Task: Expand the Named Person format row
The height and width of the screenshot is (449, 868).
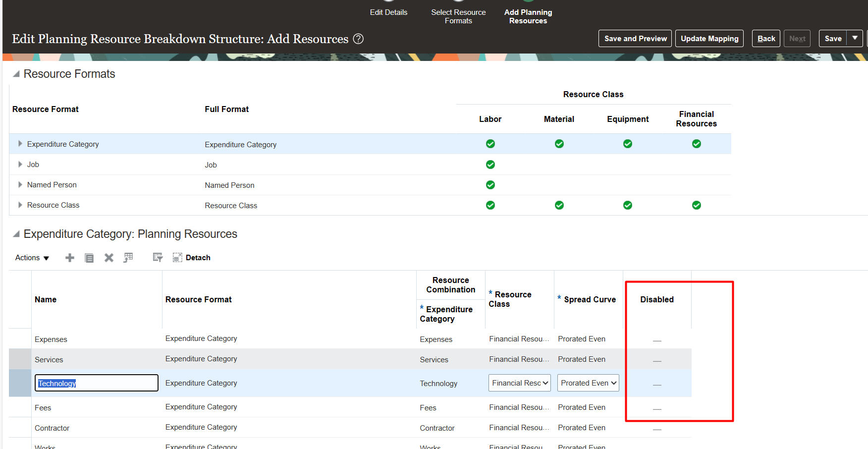Action: (x=20, y=184)
